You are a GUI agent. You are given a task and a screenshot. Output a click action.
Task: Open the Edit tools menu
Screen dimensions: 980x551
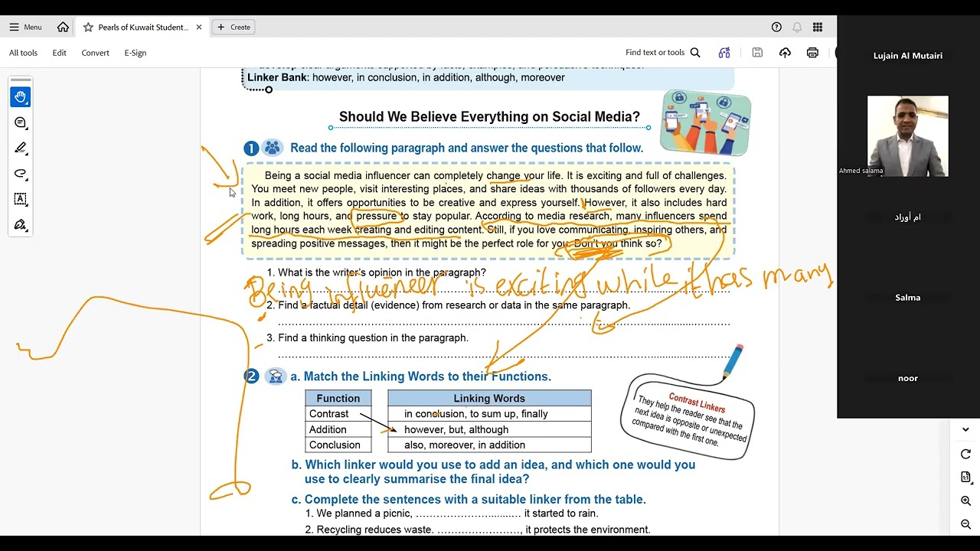click(x=59, y=53)
